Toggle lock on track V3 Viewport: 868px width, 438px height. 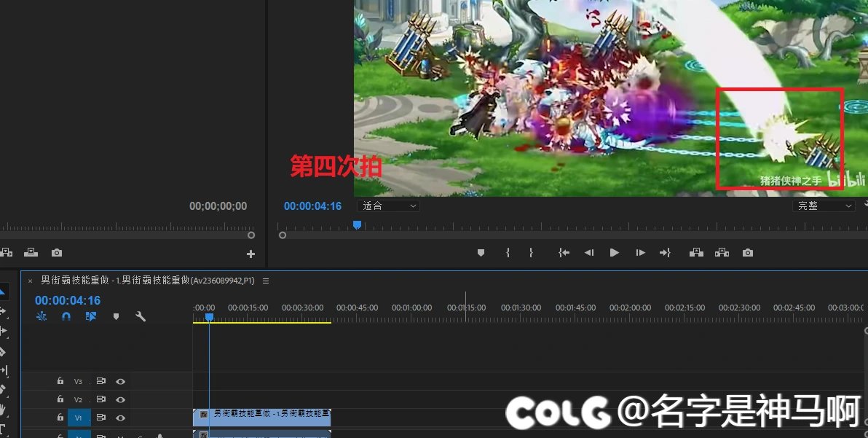(x=60, y=381)
